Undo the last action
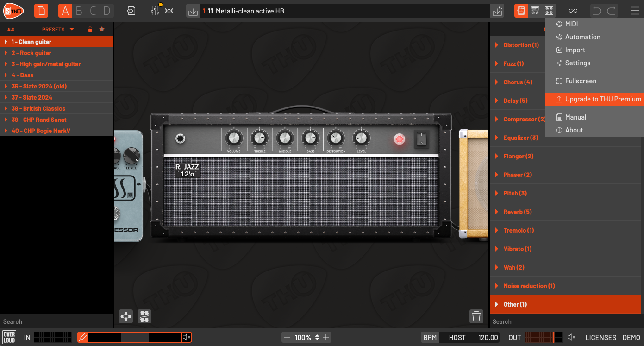 pyautogui.click(x=597, y=11)
